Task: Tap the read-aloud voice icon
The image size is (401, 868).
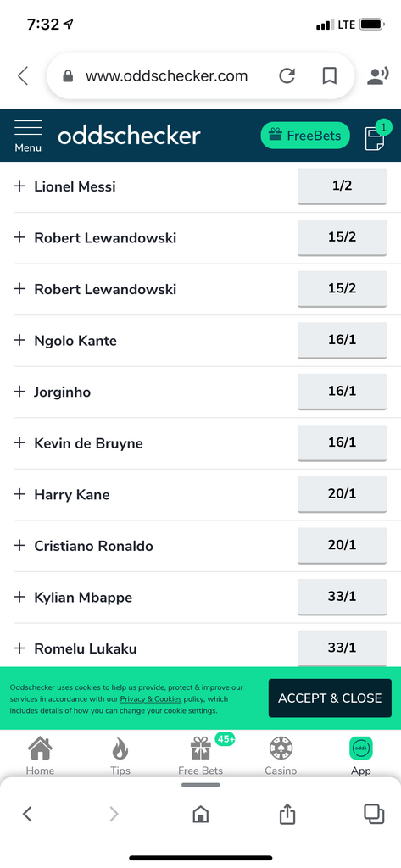Action: 378,75
